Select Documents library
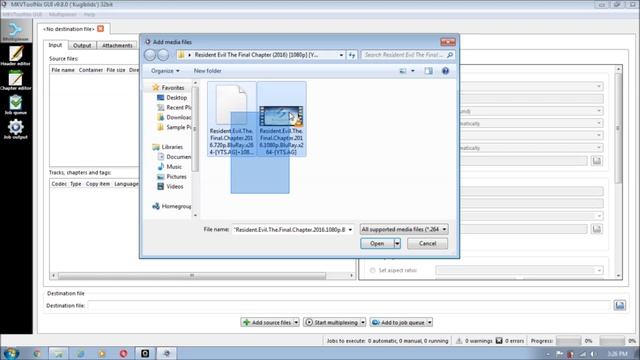This screenshot has height=360, width=640. click(x=174, y=157)
